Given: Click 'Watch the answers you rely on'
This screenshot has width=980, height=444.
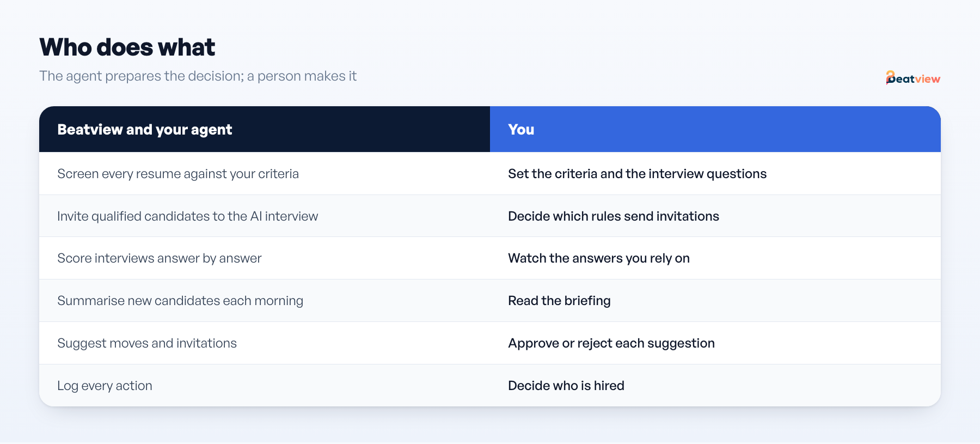Looking at the screenshot, I should tap(599, 258).
